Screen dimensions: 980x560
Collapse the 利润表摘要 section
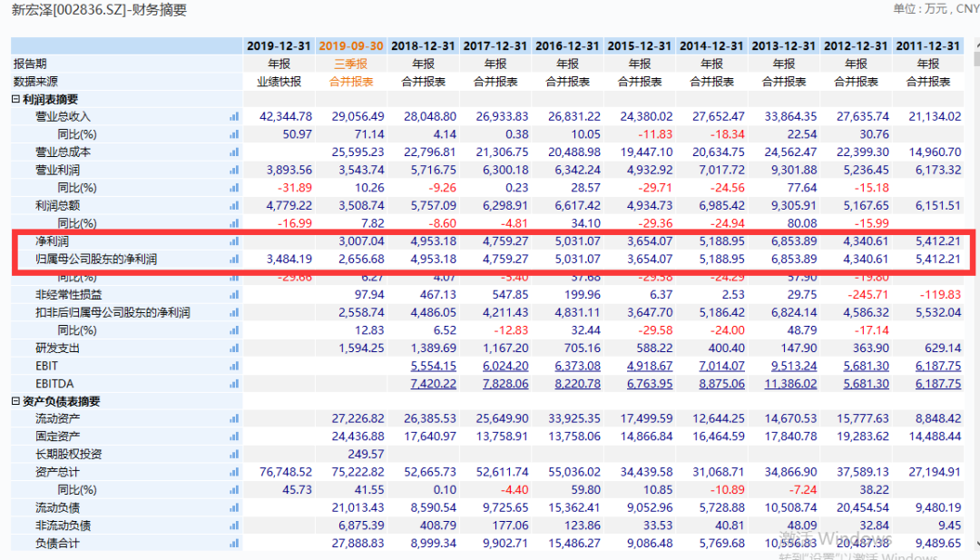click(15, 99)
